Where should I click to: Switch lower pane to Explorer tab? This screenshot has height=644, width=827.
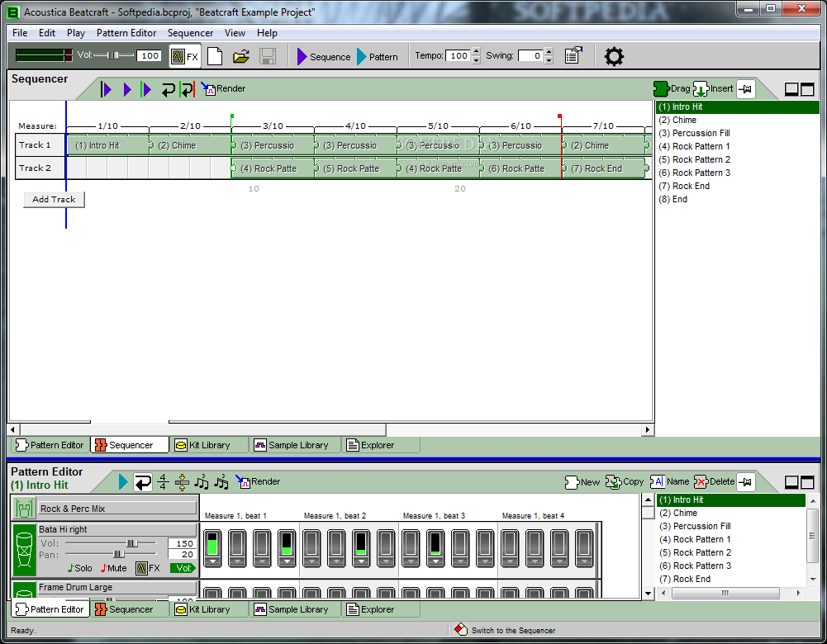click(380, 610)
